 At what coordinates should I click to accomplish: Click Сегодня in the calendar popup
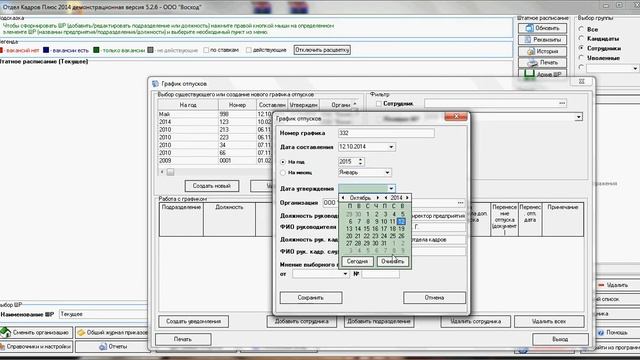tap(357, 261)
